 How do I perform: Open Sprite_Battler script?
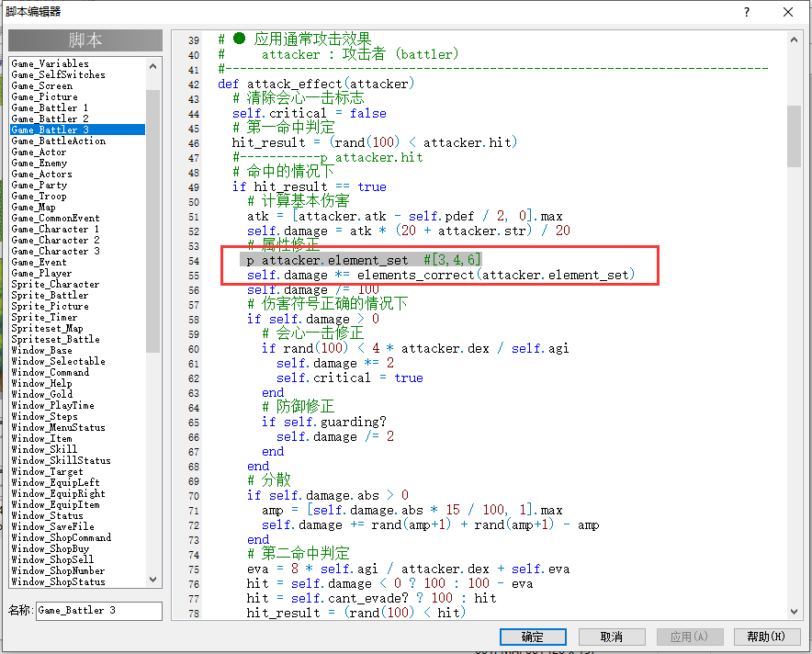50,295
